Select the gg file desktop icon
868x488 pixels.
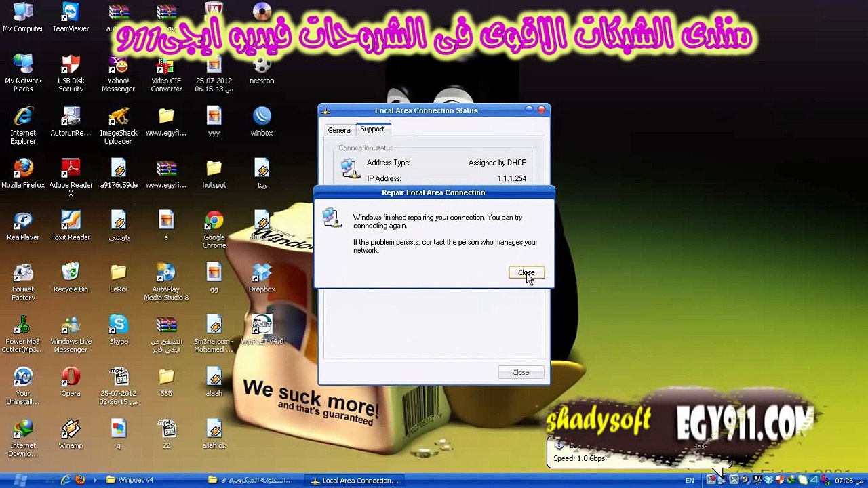point(214,279)
